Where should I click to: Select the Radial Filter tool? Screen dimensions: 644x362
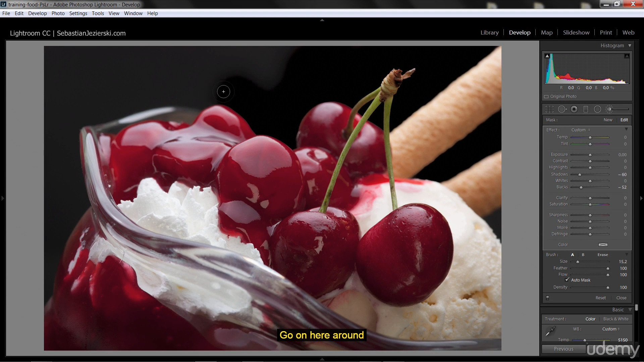[x=597, y=109]
